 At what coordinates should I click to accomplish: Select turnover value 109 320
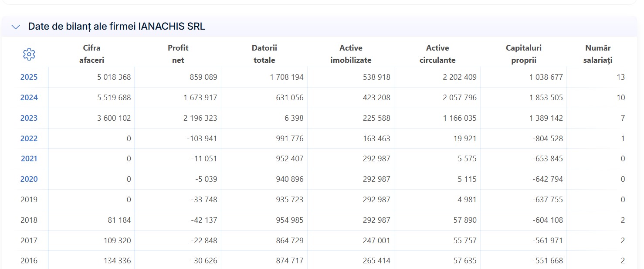[117, 240]
